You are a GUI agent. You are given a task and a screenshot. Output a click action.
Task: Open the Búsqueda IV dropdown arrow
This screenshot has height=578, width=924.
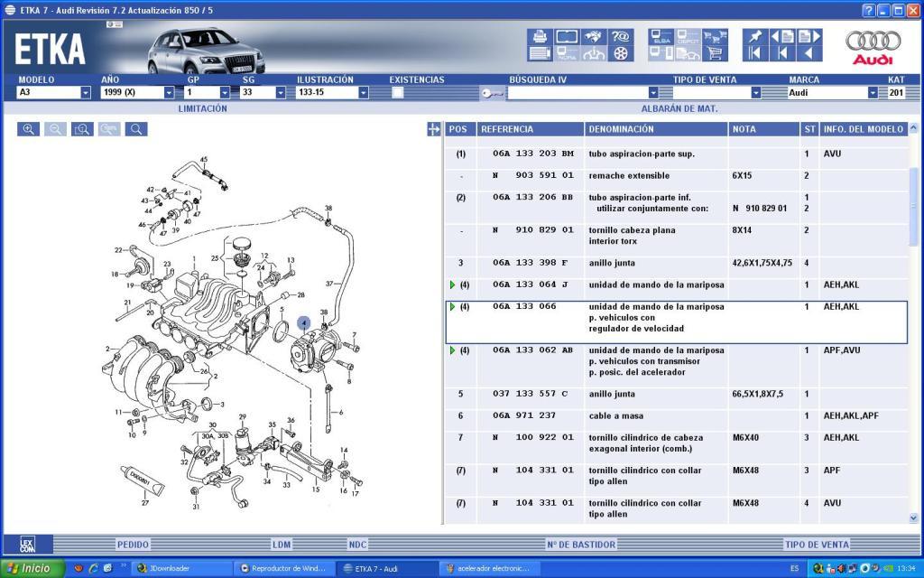point(653,93)
